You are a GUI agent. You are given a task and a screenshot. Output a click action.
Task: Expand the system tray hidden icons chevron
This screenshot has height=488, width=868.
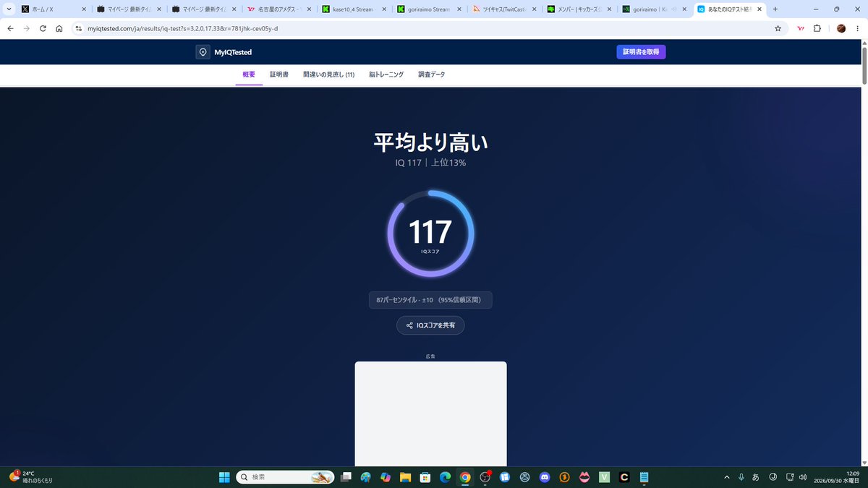[x=727, y=477]
